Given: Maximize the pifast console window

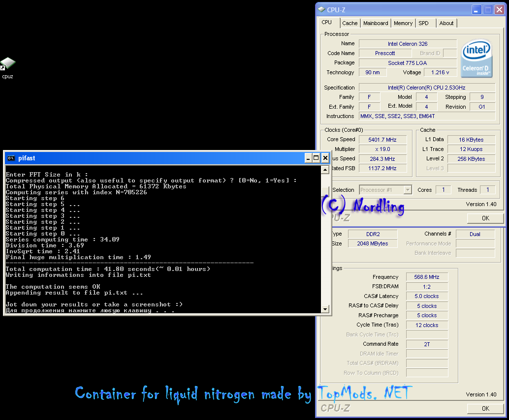Looking at the screenshot, I should tap(316, 158).
